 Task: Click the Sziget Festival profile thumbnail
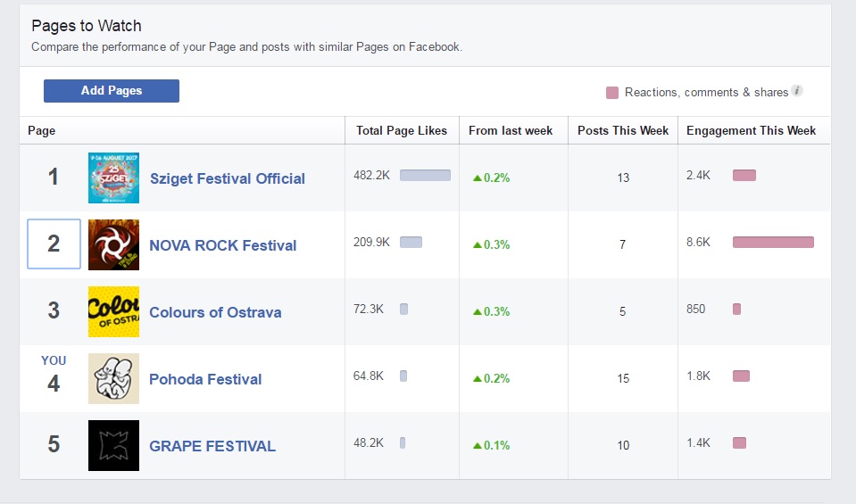113,178
